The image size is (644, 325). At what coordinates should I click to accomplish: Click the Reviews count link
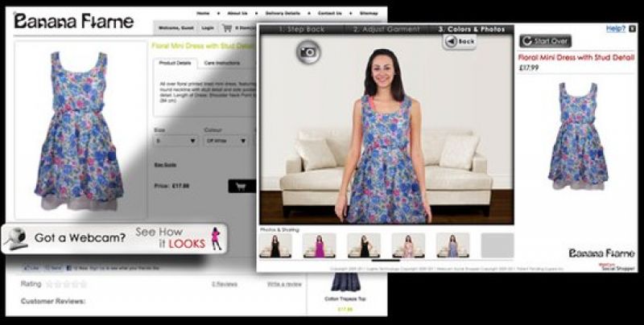[x=225, y=284]
